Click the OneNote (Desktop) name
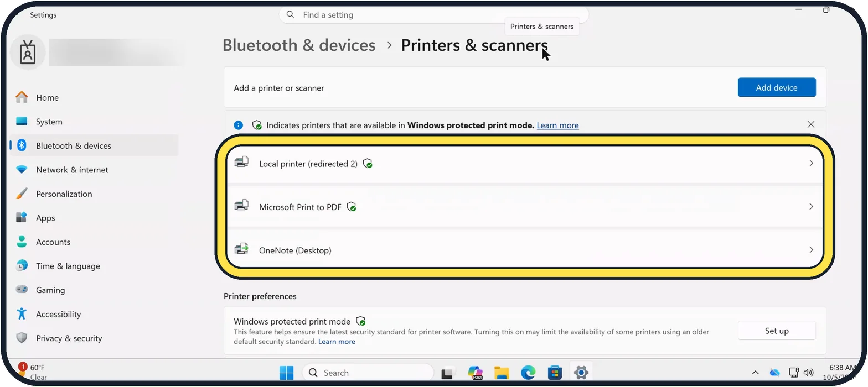The image size is (868, 387). tap(295, 250)
